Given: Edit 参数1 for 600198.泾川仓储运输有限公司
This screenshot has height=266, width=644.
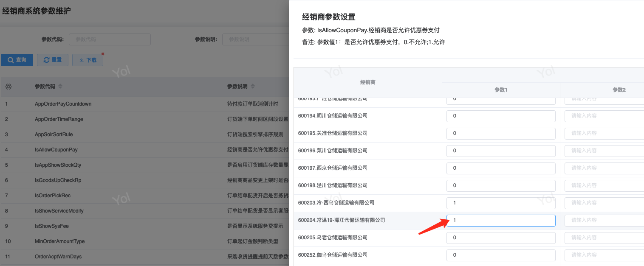Looking at the screenshot, I should (501, 185).
